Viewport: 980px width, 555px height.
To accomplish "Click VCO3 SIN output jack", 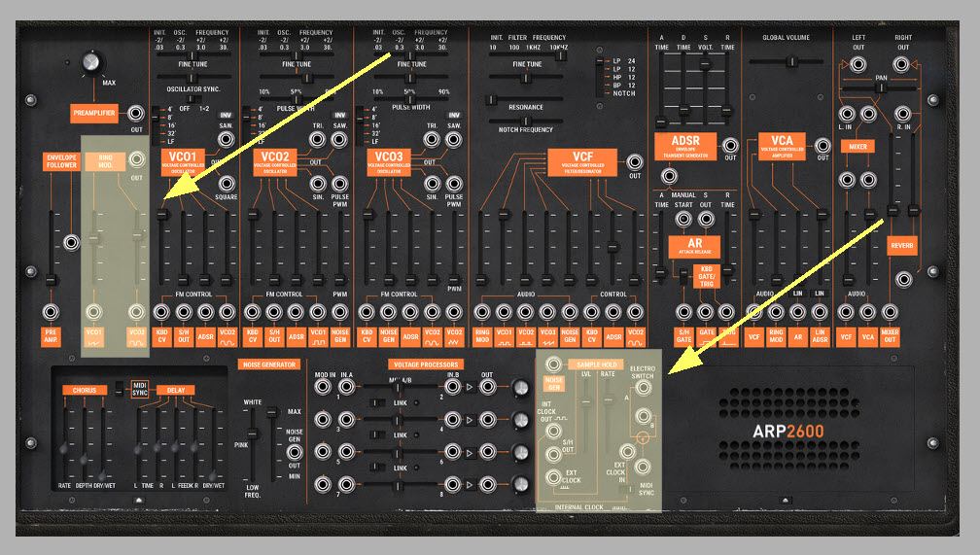I will [432, 184].
